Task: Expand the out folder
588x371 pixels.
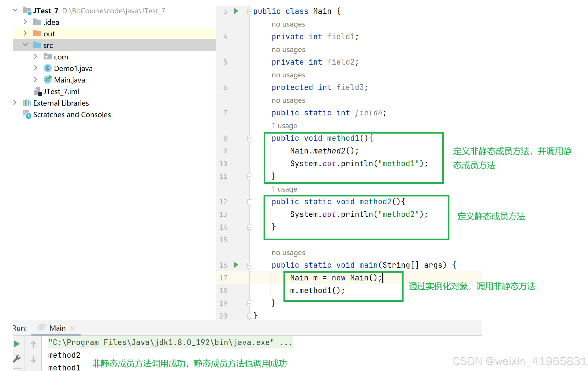Action: point(25,33)
